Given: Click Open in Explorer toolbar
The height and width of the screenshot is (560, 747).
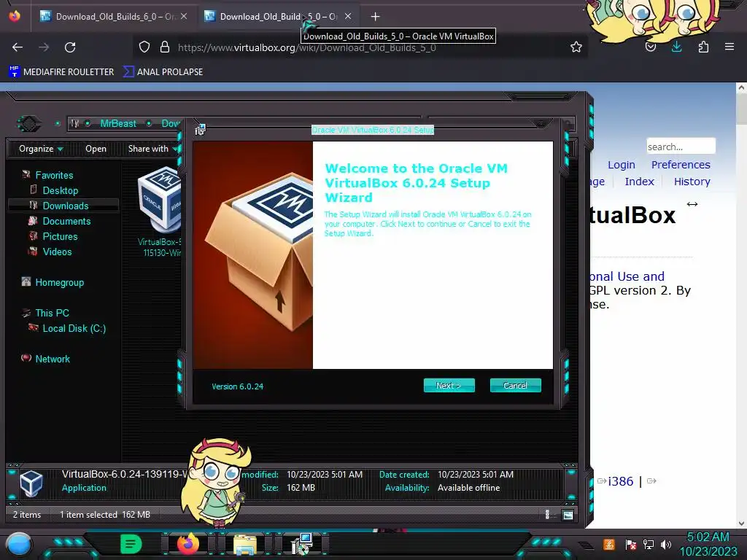Looking at the screenshot, I should coord(96,149).
